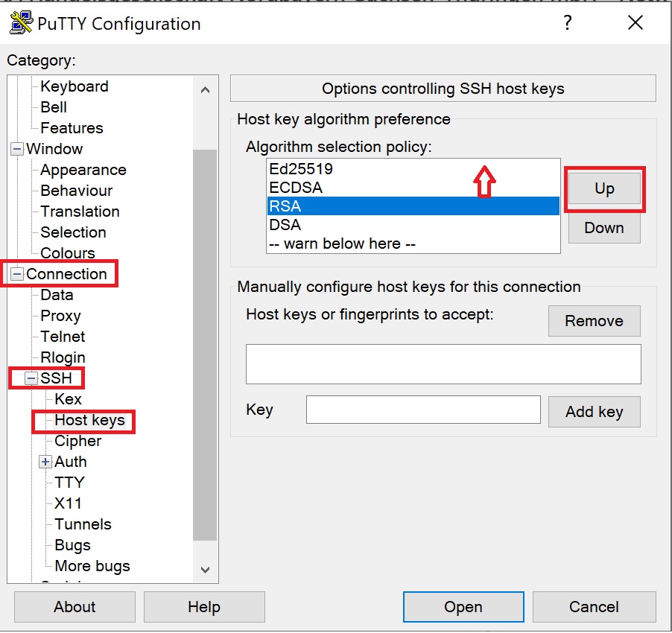Click the question mark help icon
Viewport: 672px width, 633px height.
pyautogui.click(x=568, y=22)
